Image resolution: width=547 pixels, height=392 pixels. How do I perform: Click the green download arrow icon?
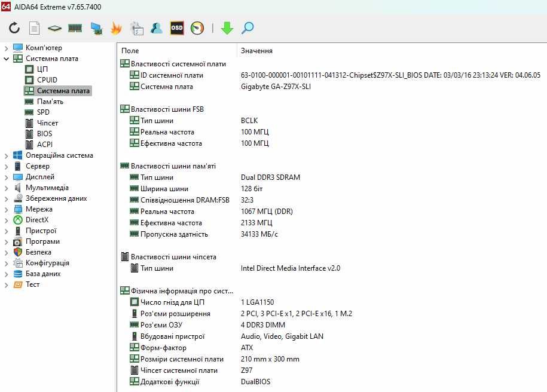click(227, 28)
